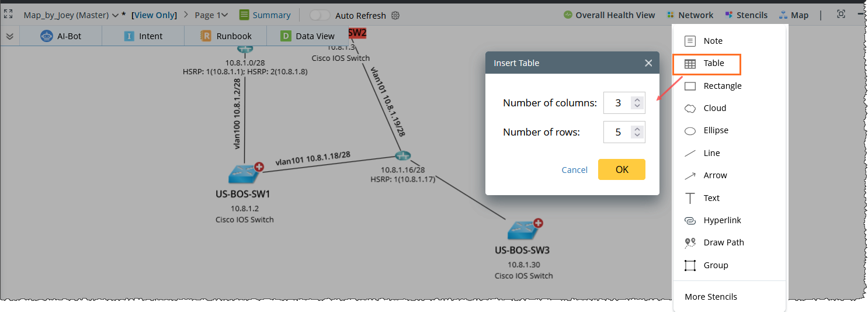Image resolution: width=868 pixels, height=312 pixels.
Task: Click the [View Only] label
Action: (x=154, y=15)
